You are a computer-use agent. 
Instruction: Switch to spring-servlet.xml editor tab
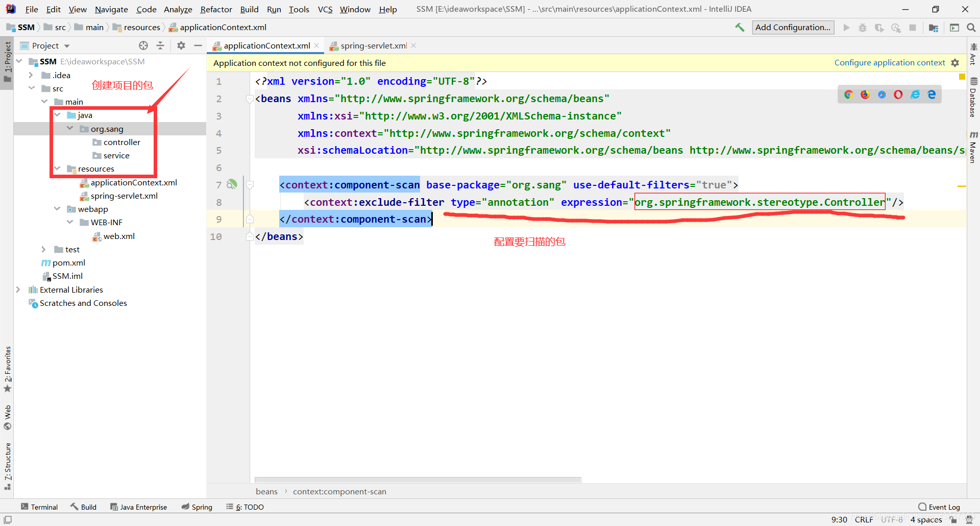pyautogui.click(x=374, y=45)
